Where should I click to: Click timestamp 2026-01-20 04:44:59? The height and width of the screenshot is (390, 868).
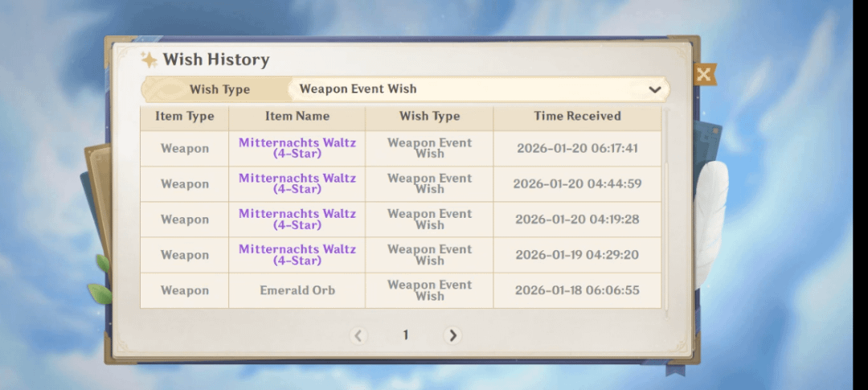point(577,184)
